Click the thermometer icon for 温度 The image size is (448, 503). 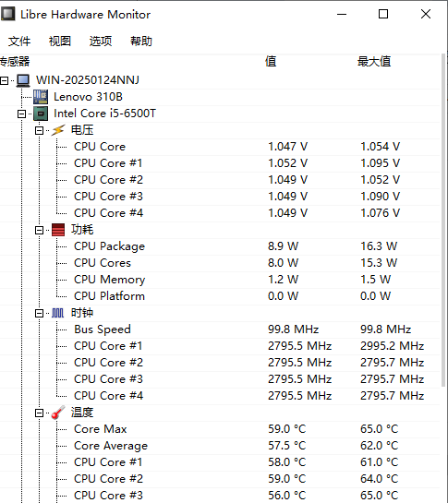[x=58, y=413]
